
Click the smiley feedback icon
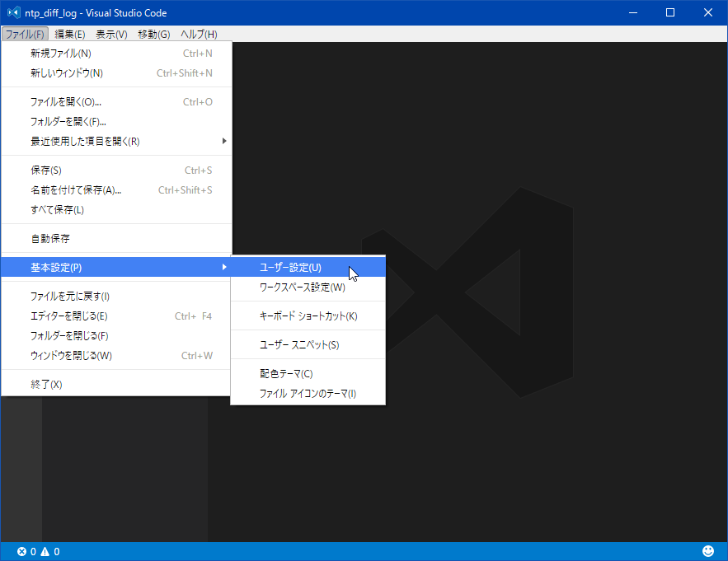[708, 551]
